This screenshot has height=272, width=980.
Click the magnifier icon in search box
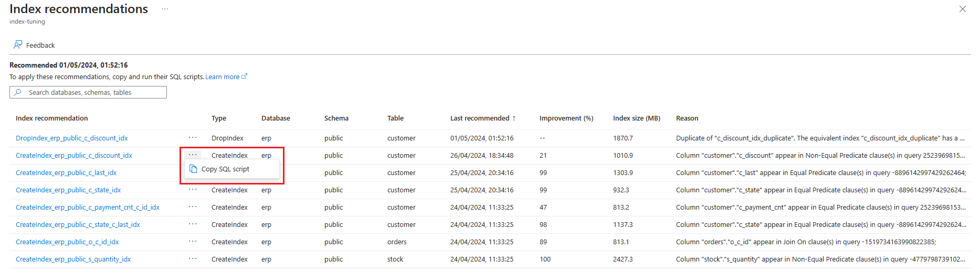(18, 92)
